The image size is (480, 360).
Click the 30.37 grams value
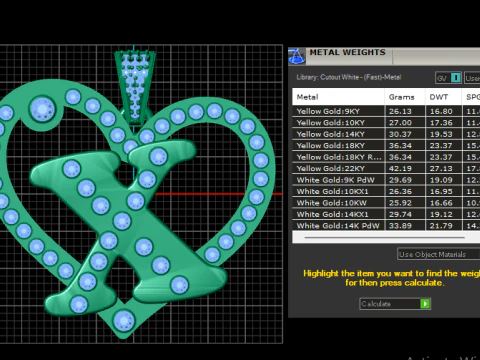click(x=400, y=134)
